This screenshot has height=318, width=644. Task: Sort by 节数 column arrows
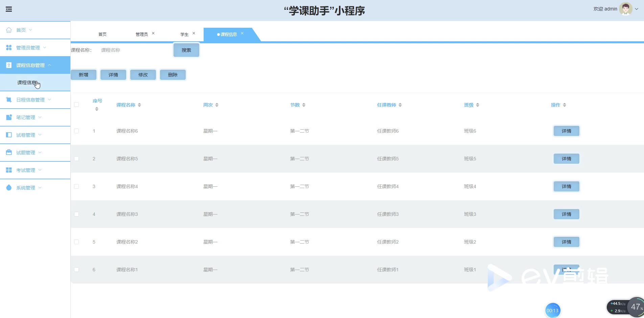(304, 105)
